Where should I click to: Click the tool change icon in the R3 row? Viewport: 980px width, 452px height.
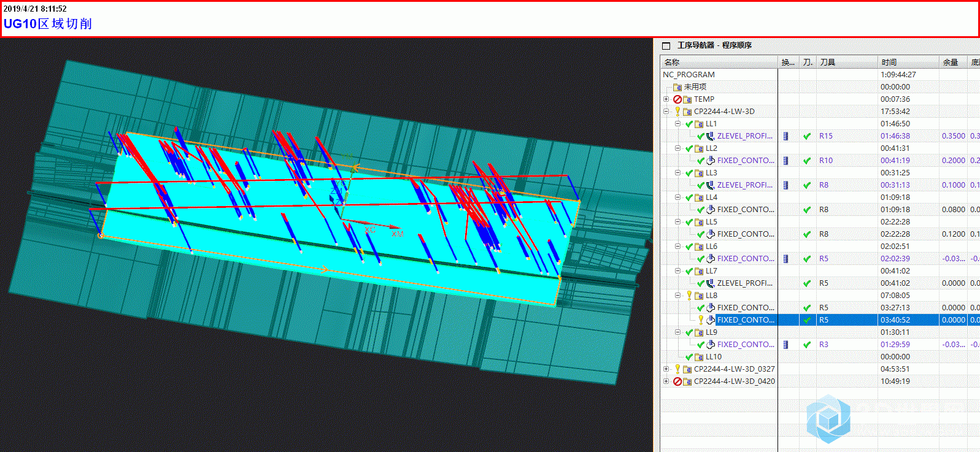[786, 345]
